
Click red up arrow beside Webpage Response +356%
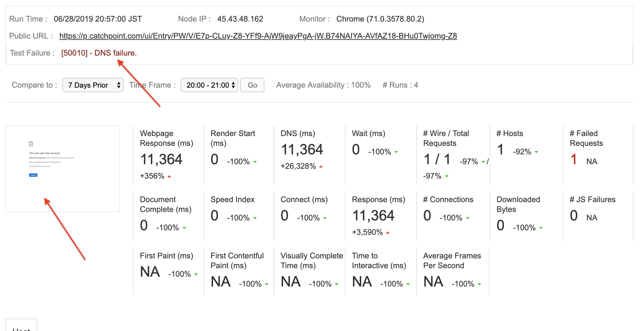pyautogui.click(x=169, y=176)
